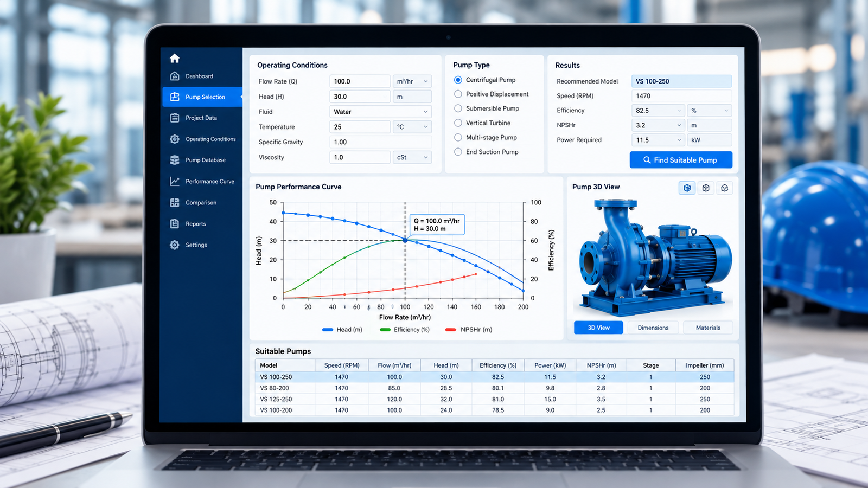Select the Submersible Pump option
The image size is (868, 488).
[x=458, y=108]
